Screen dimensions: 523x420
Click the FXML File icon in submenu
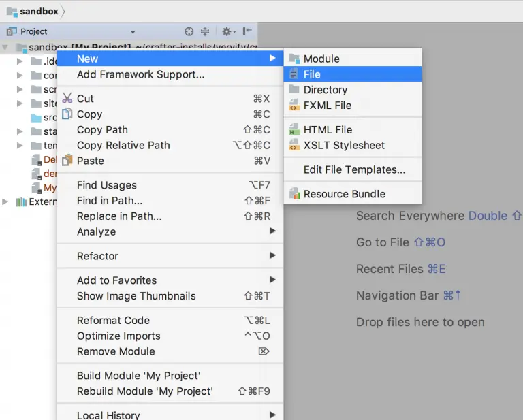[294, 106]
